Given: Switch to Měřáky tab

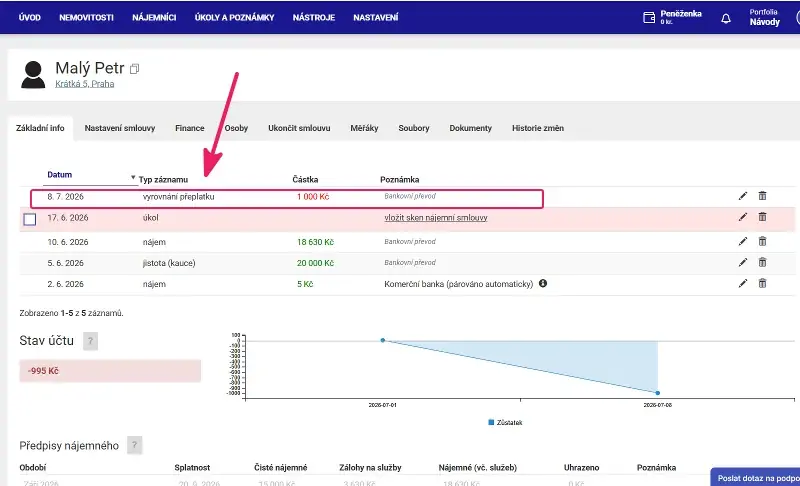Looking at the screenshot, I should [364, 128].
